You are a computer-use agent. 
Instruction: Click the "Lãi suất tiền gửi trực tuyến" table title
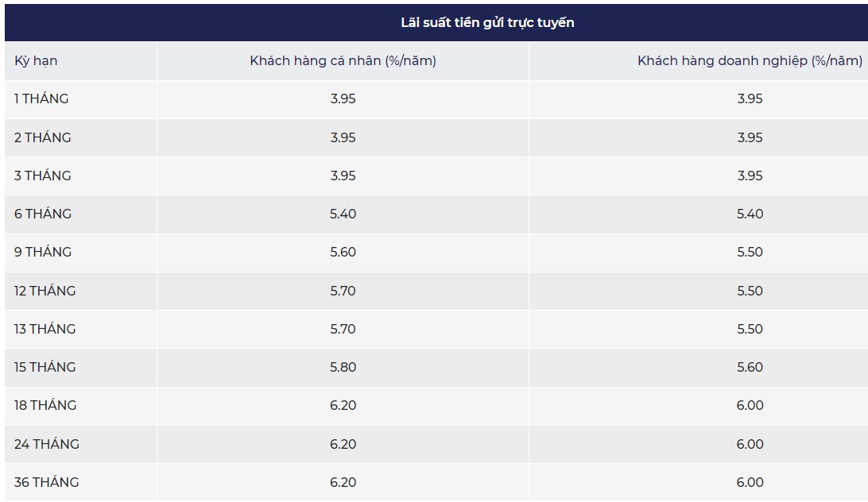coord(487,22)
